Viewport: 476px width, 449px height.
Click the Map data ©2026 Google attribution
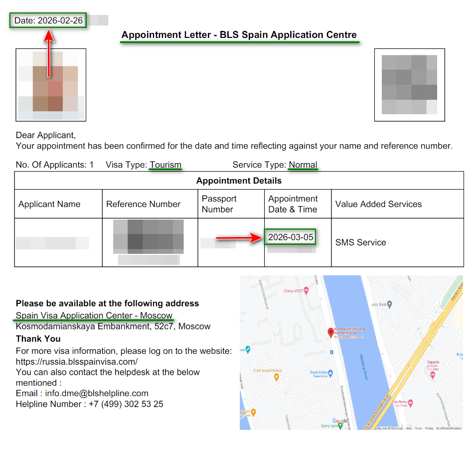pos(390,428)
